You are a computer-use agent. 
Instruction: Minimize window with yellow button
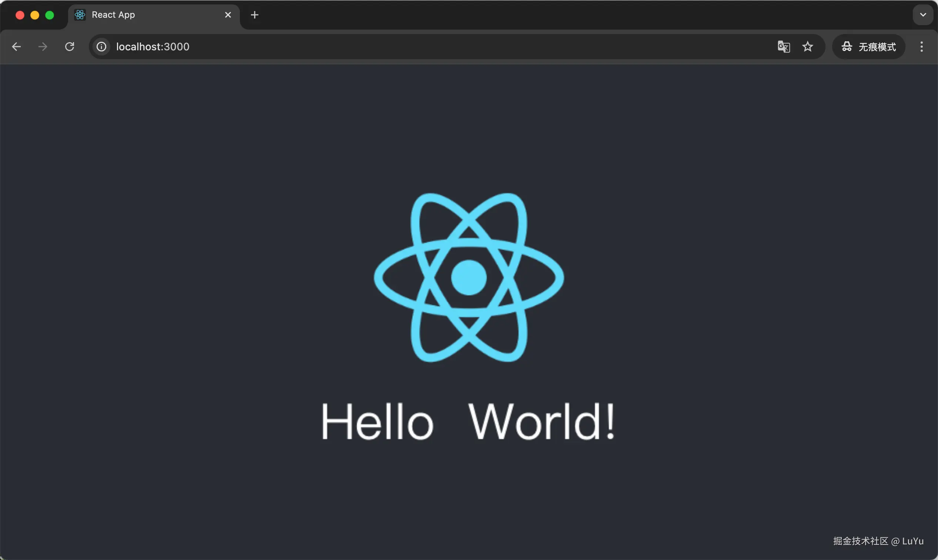(x=35, y=15)
